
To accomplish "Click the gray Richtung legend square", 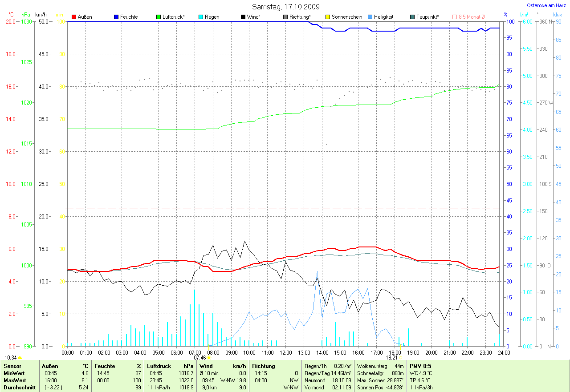I will [285, 17].
